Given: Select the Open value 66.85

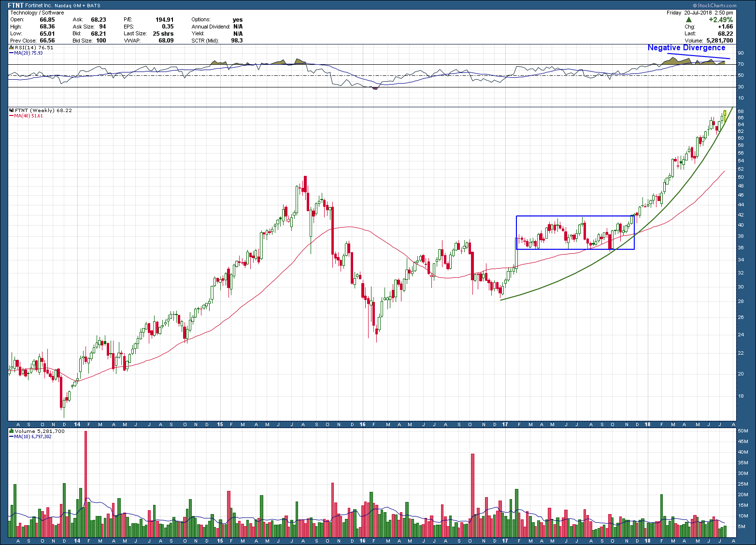Looking at the screenshot, I should 47,20.
